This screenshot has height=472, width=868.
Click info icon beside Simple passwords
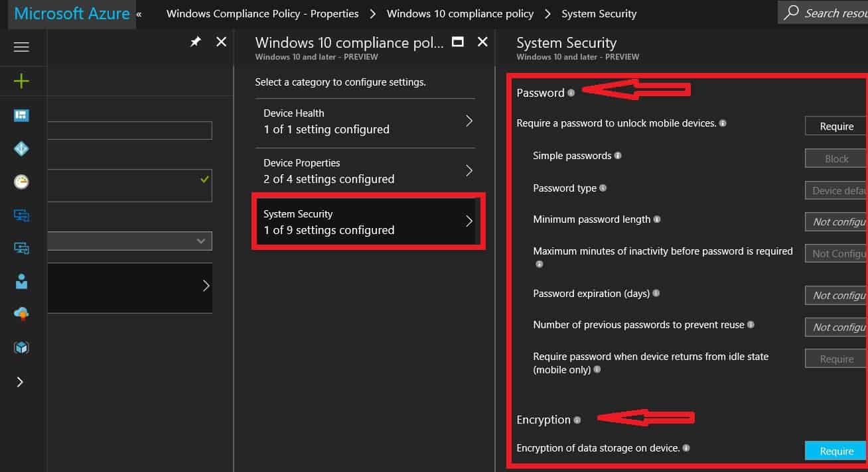618,156
